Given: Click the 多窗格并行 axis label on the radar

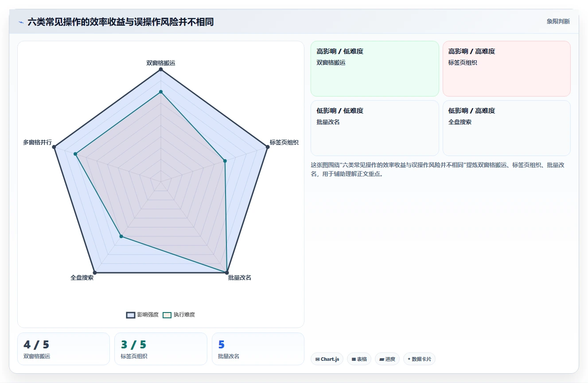Looking at the screenshot, I should click(x=38, y=142).
